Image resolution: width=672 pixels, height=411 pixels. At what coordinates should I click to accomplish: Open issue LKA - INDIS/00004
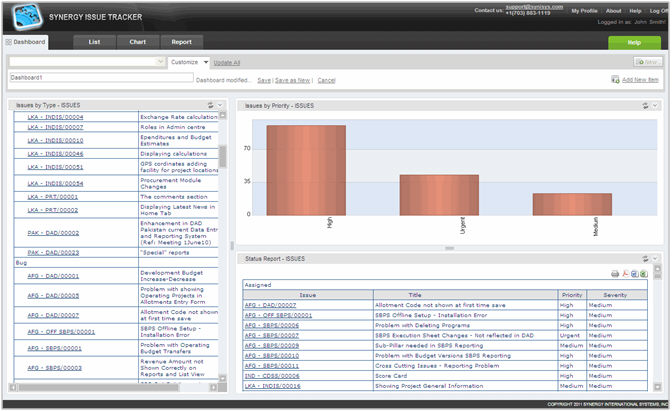click(55, 117)
